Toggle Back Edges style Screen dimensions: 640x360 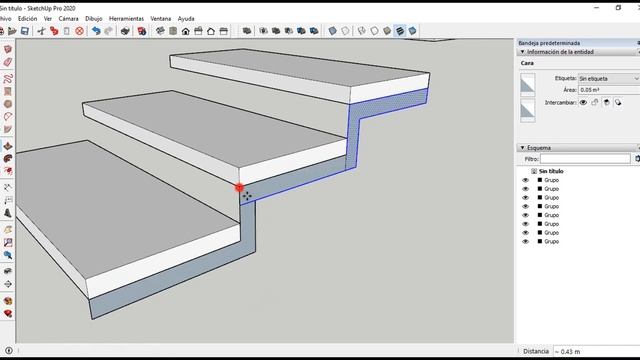tap(345, 31)
